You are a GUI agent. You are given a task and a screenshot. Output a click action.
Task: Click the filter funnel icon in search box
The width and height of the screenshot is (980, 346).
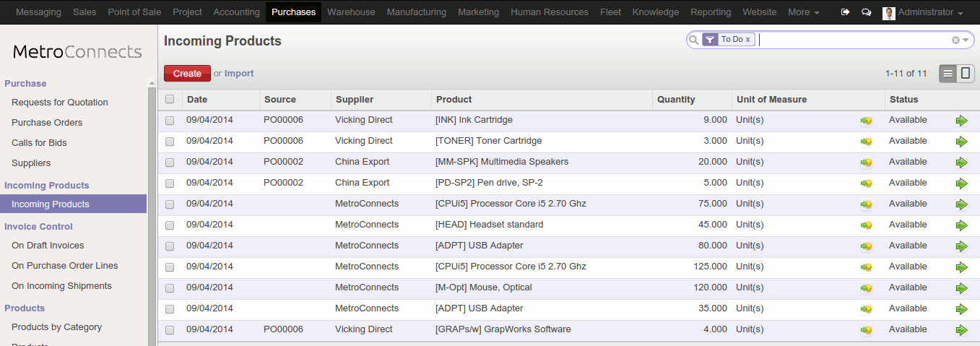(x=711, y=40)
